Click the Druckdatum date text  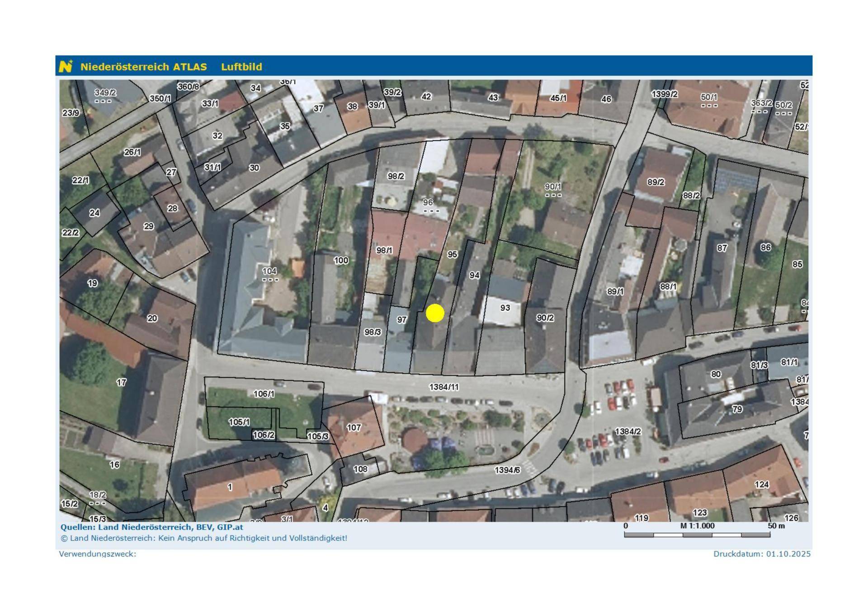pos(762,554)
